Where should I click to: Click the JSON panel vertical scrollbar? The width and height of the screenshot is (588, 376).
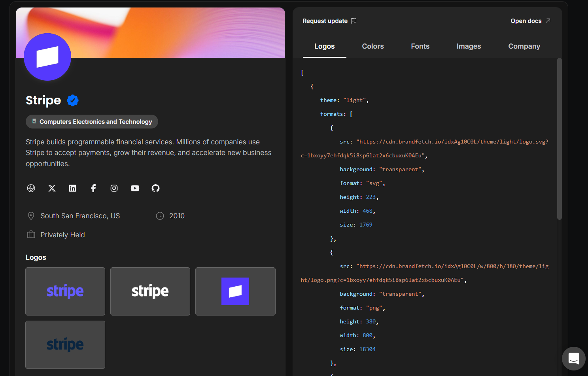(559, 138)
